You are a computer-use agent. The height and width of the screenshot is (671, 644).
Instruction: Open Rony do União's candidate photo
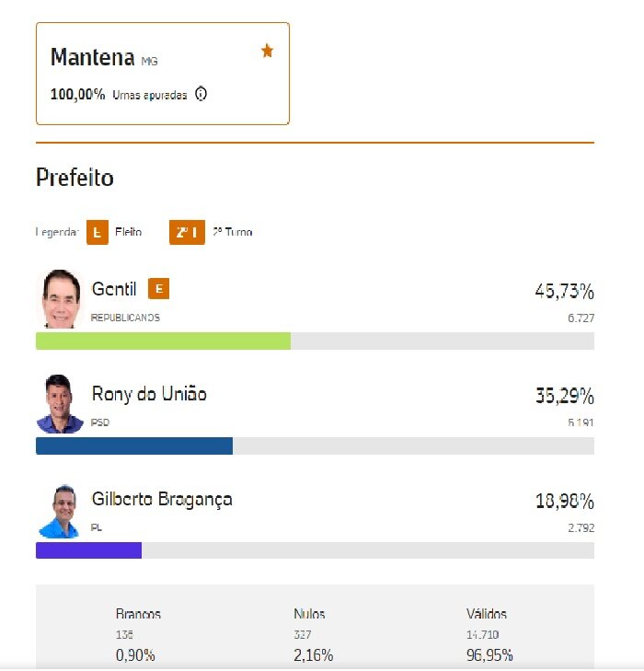(x=60, y=404)
